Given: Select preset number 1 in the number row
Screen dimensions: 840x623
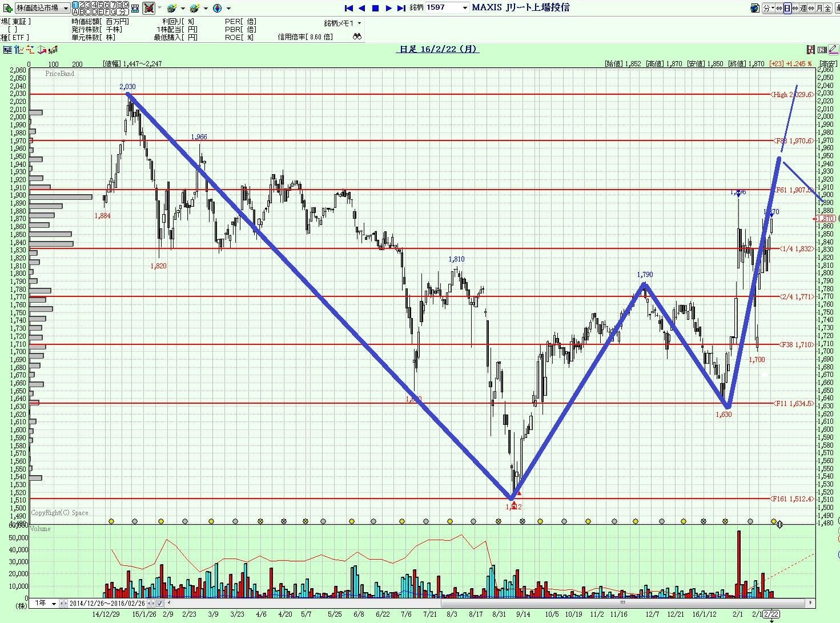Looking at the screenshot, I should point(75,5).
